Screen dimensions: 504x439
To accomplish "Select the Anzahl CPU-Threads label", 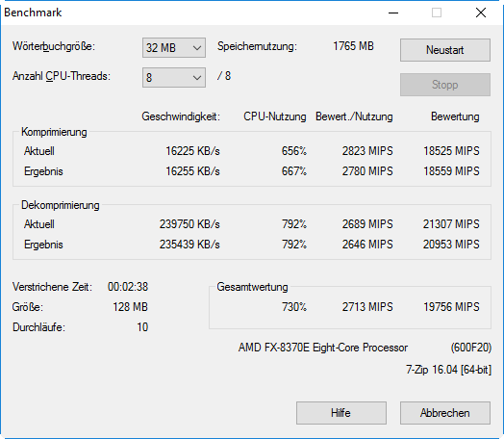I will coord(62,76).
